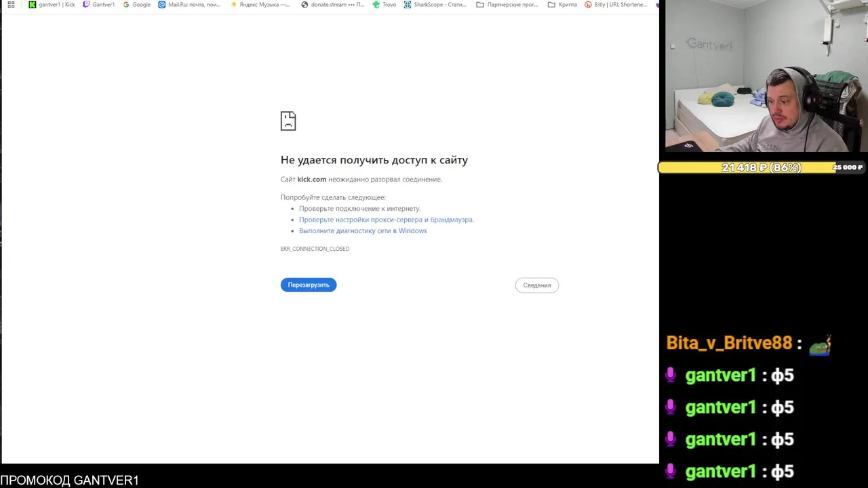Open the Gantver1 Twitch bookmark

[x=99, y=5]
